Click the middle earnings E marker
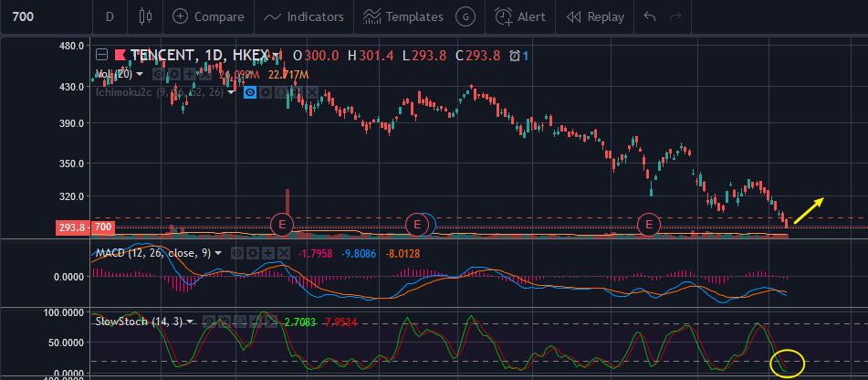Screen dimensions: 868x380 (417, 225)
